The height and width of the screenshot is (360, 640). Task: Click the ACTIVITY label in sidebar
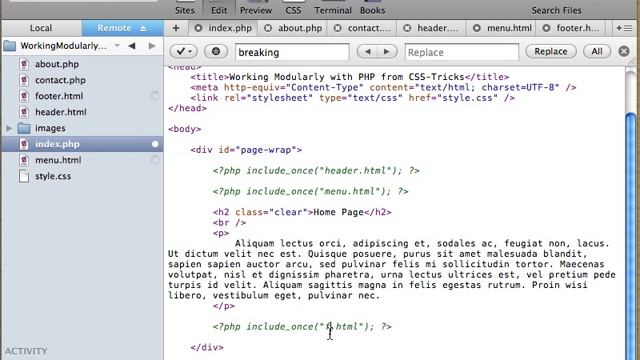tap(26, 351)
